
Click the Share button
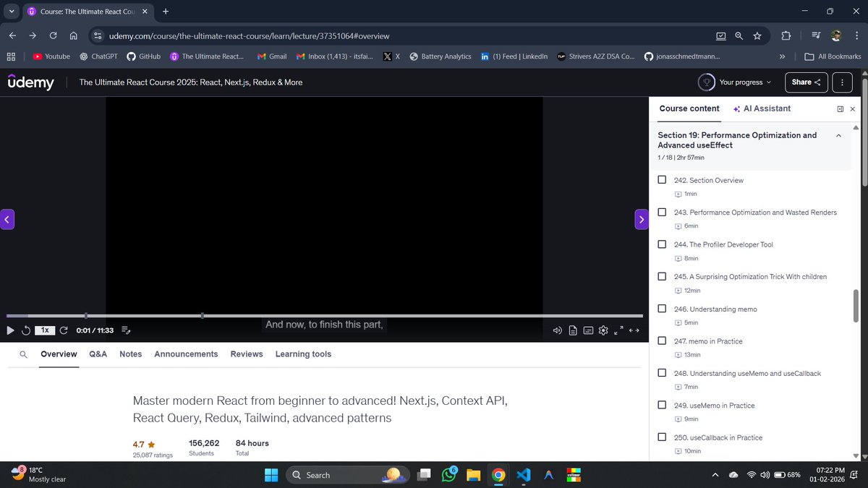click(806, 82)
